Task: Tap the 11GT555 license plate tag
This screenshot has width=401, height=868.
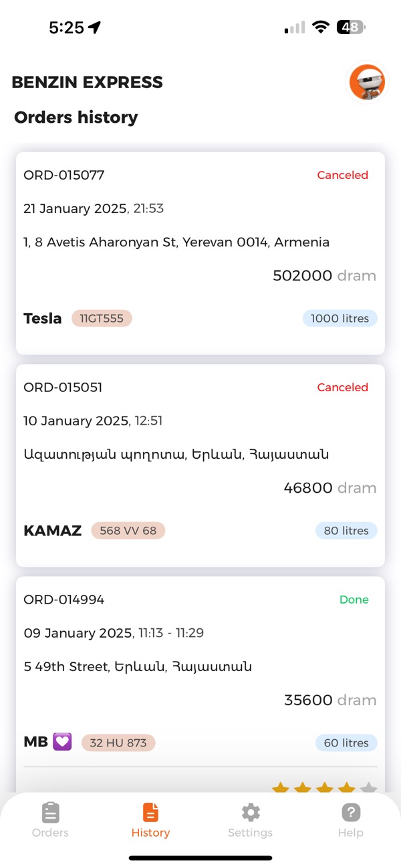Action: pyautogui.click(x=102, y=318)
